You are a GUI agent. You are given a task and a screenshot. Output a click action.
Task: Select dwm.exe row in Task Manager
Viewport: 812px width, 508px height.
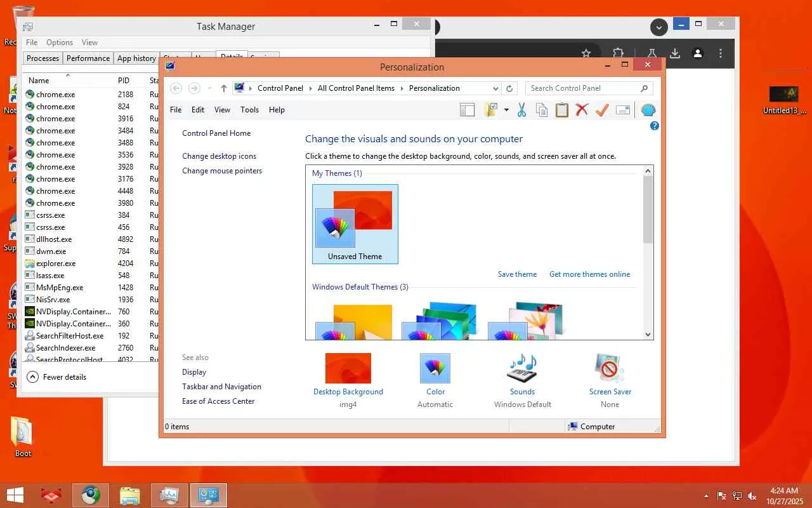point(91,251)
